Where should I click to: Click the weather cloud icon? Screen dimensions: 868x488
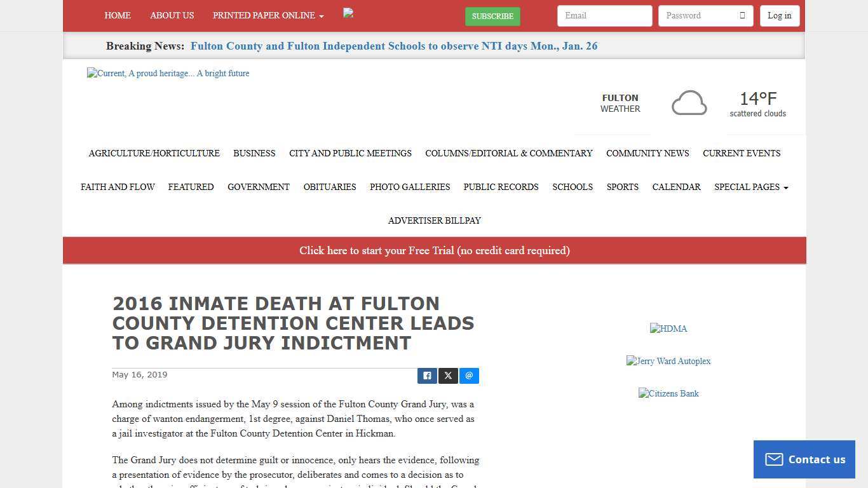pos(689,102)
